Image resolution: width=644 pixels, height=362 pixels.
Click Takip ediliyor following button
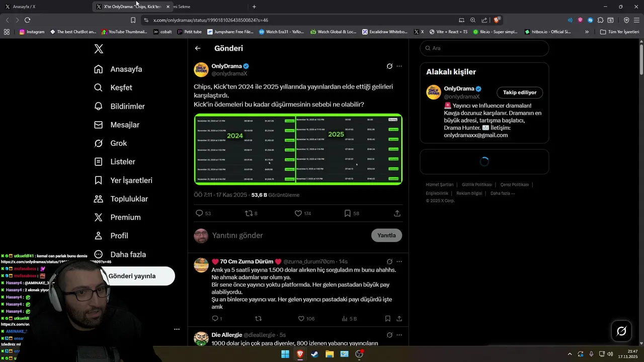pyautogui.click(x=520, y=93)
